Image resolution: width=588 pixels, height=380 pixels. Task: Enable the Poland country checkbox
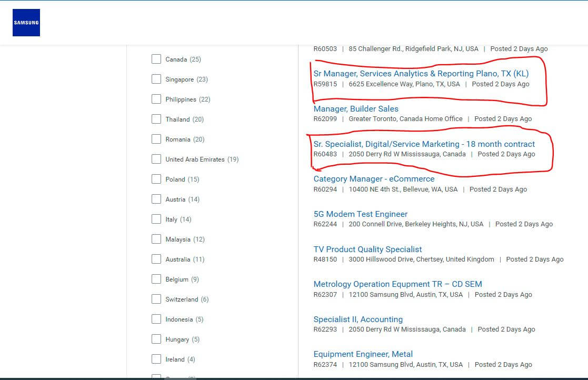pos(156,179)
